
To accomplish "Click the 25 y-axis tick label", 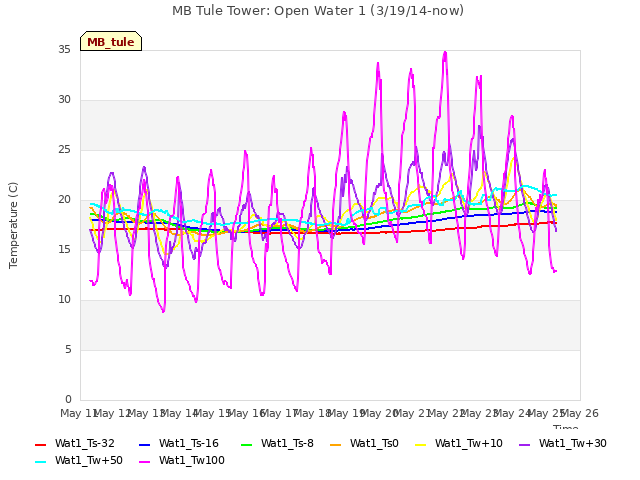I will click(x=64, y=150).
